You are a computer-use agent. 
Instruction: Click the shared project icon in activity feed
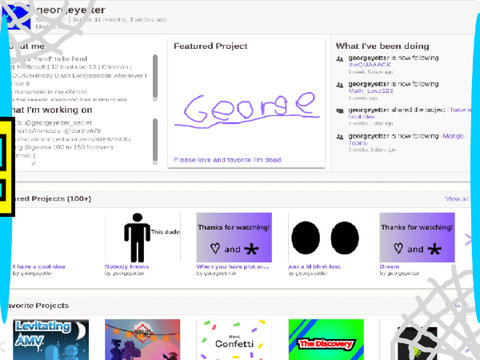(x=340, y=111)
